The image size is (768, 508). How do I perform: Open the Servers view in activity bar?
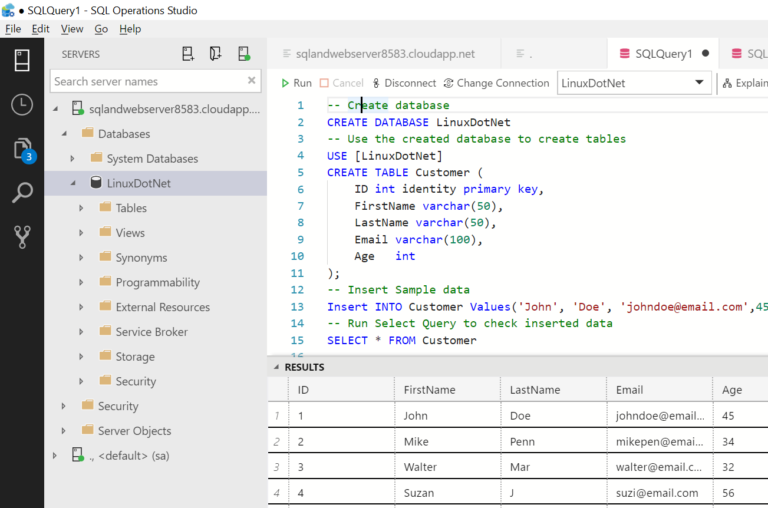[22, 60]
